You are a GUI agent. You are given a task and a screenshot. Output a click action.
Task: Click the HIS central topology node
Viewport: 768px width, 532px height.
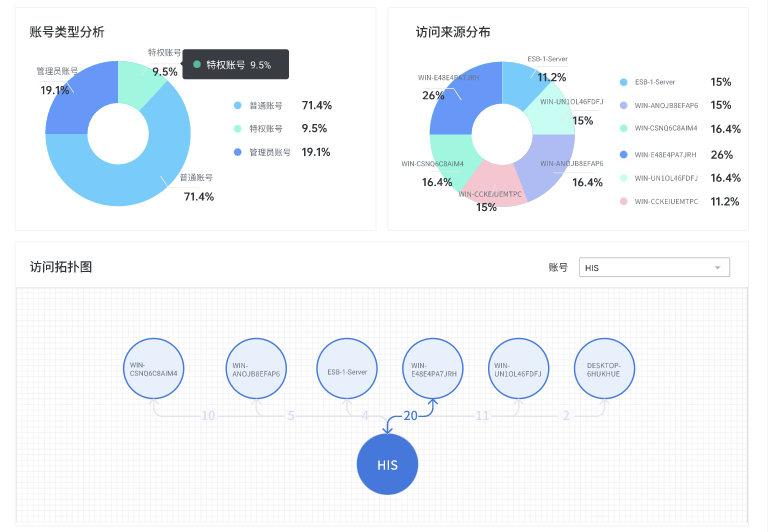tap(387, 465)
